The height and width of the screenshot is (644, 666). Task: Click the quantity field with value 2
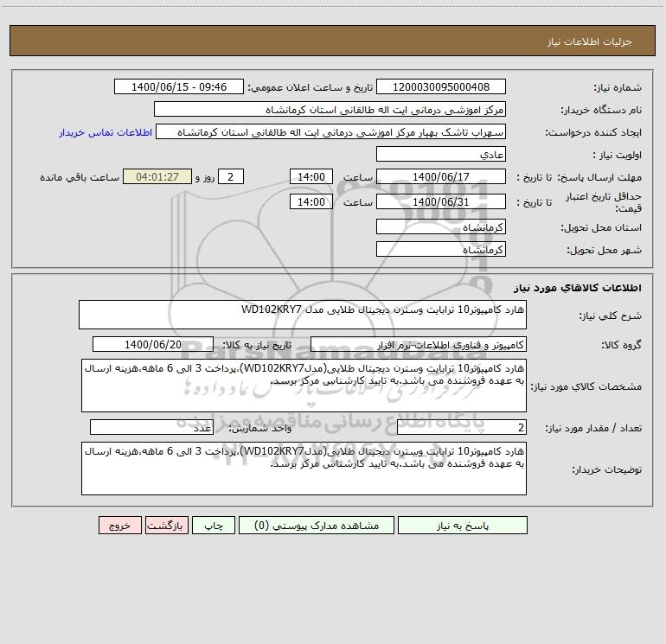(462, 428)
